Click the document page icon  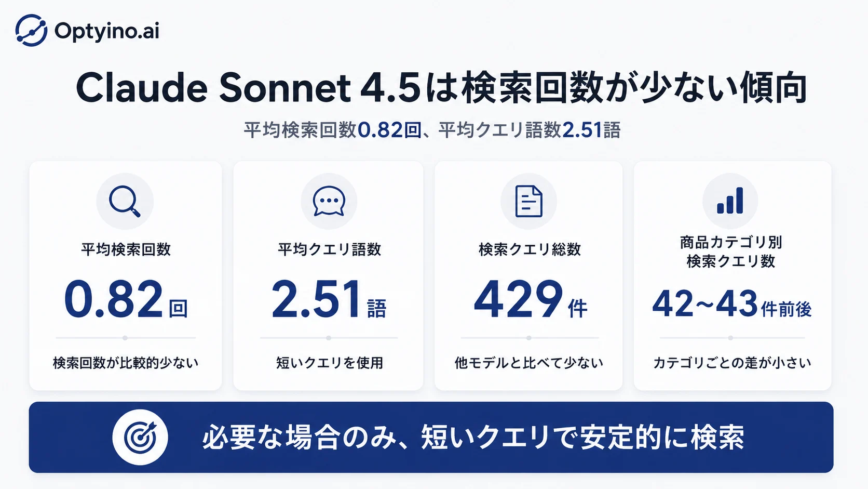click(x=528, y=201)
